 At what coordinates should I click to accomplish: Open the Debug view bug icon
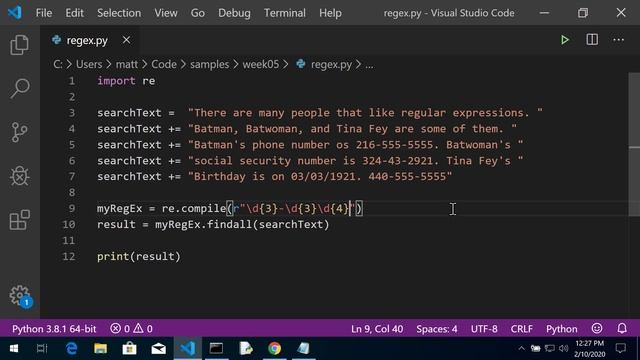[x=20, y=176]
